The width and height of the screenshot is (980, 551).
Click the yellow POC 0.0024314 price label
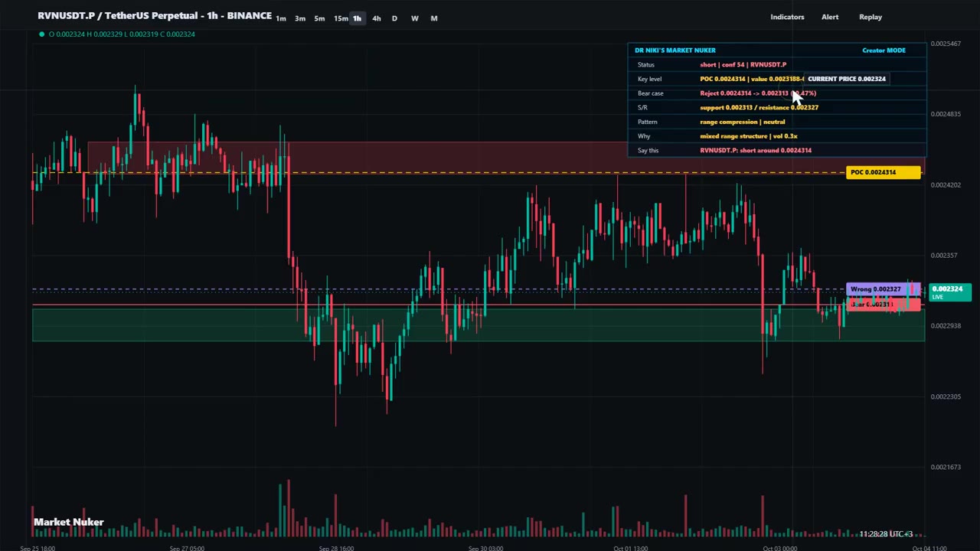[884, 172]
